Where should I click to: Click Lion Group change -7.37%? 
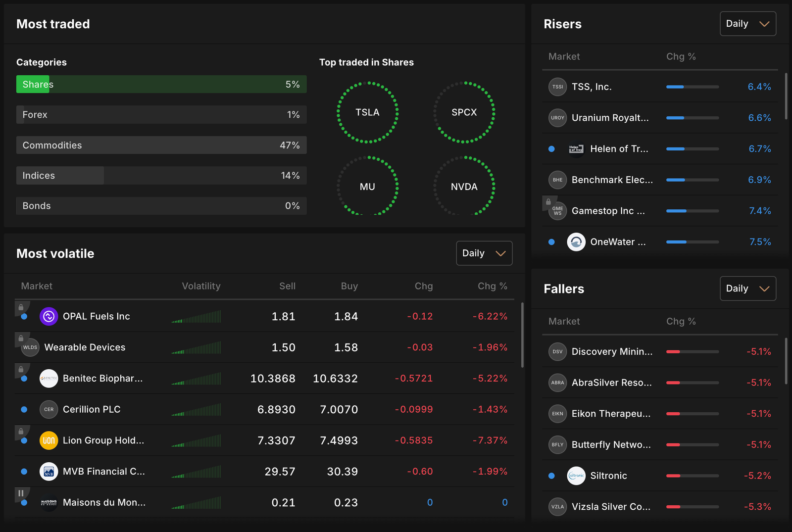point(490,440)
